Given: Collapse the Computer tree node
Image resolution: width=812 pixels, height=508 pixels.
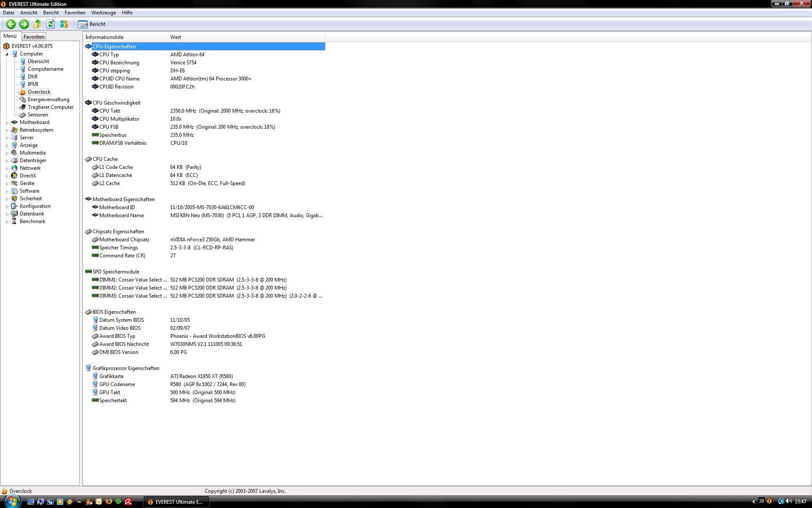Looking at the screenshot, I should [7, 54].
